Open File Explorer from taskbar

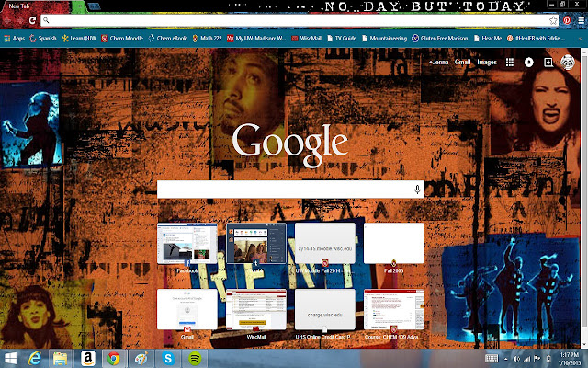[x=60, y=359]
